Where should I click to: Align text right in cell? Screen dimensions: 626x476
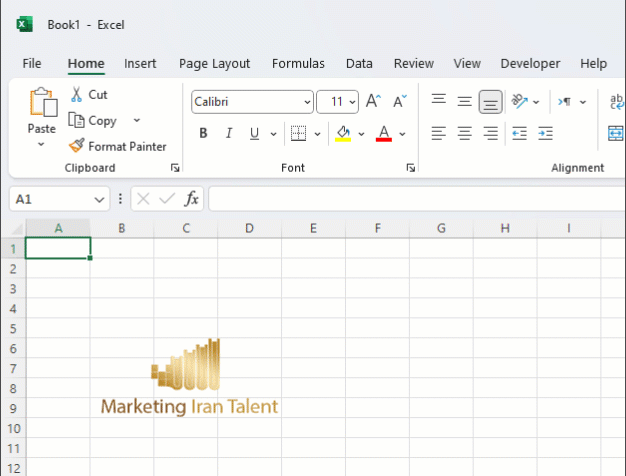pos(490,133)
